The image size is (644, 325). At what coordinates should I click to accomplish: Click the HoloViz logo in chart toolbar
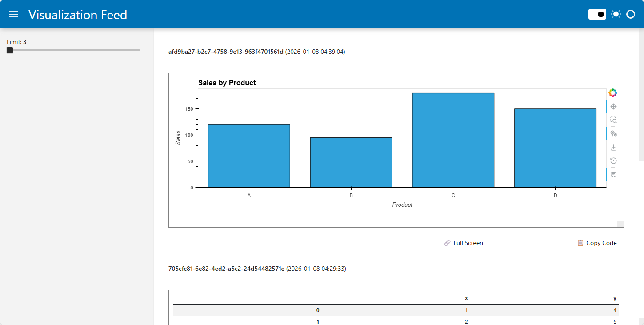(613, 93)
